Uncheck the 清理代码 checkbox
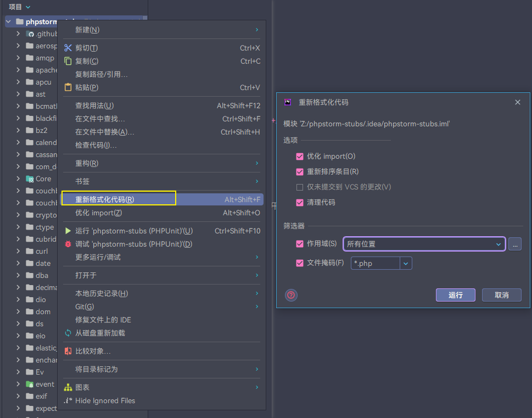532x418 pixels. (300, 203)
